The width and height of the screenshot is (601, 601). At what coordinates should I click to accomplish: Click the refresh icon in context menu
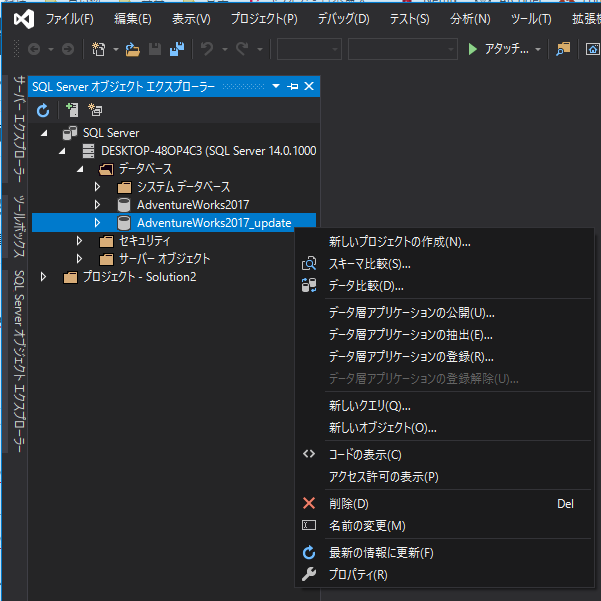pos(309,552)
